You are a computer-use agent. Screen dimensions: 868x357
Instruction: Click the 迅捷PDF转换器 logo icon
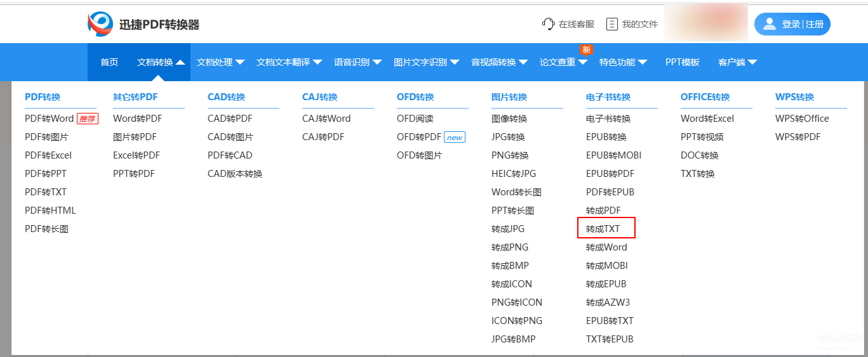coord(100,24)
